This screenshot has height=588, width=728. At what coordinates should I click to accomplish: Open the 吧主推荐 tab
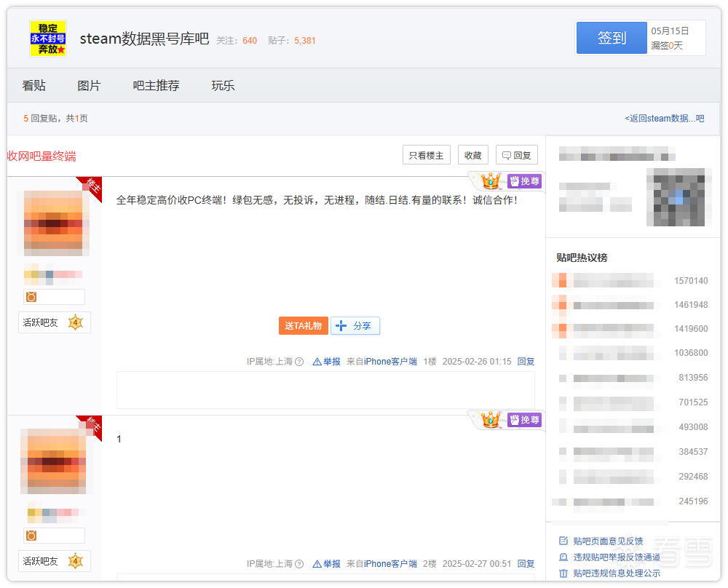156,85
